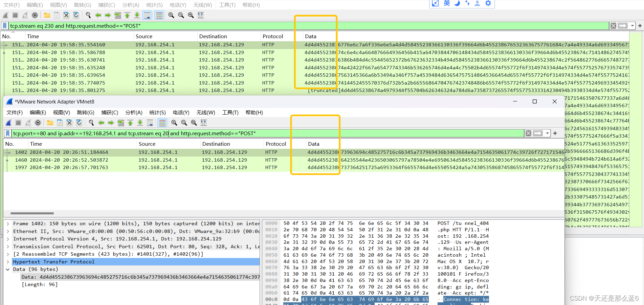Select Data hex string row in details

pyautogui.click(x=140, y=277)
